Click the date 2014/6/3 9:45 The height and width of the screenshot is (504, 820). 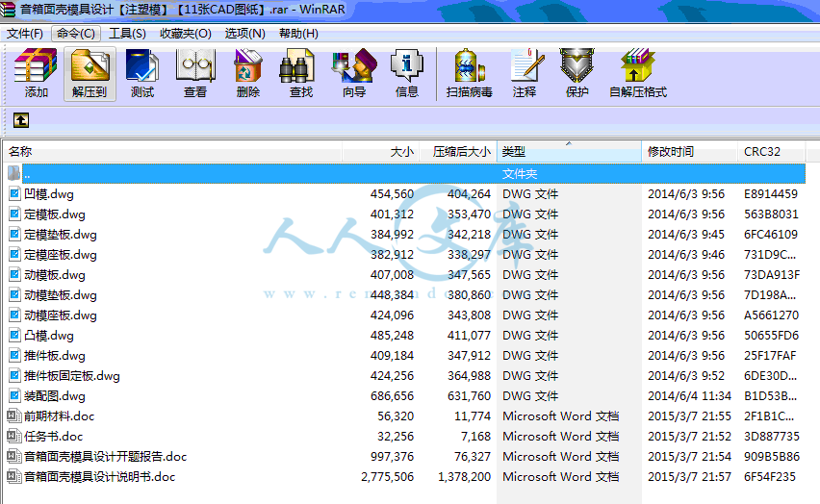pos(686,235)
